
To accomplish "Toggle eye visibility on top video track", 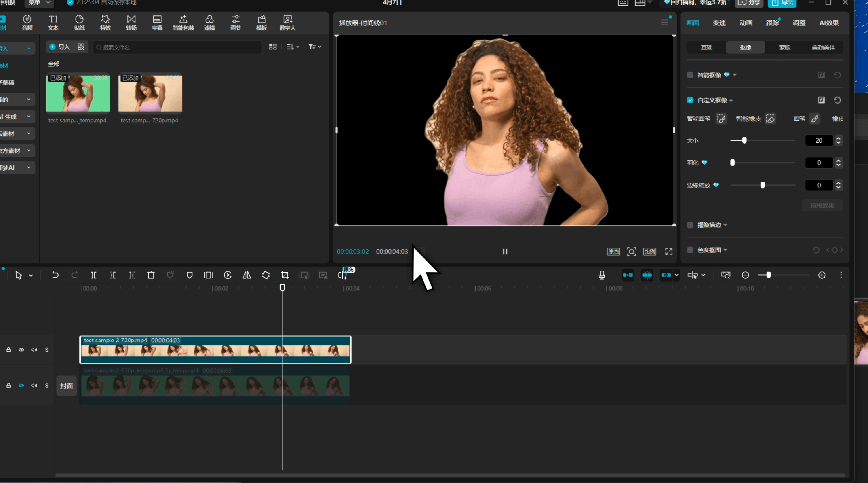I will point(21,350).
